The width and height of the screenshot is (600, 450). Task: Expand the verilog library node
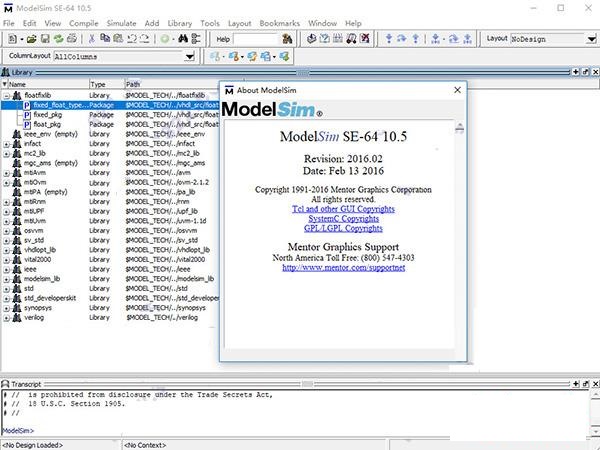click(7, 318)
